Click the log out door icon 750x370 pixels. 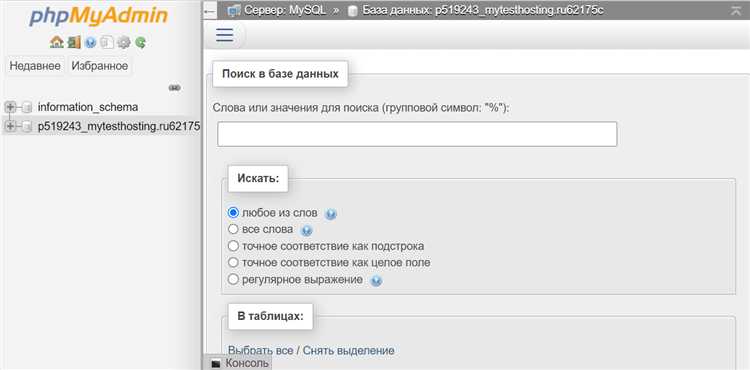click(x=74, y=43)
